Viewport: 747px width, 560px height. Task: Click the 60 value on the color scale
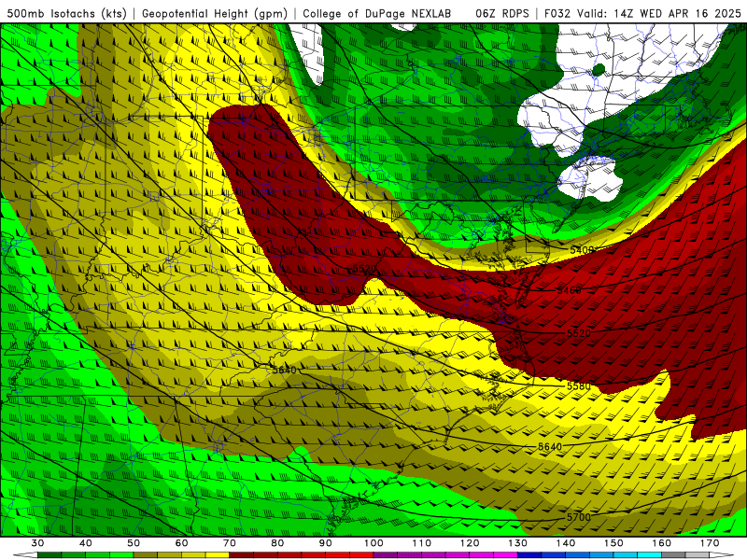coord(181,543)
